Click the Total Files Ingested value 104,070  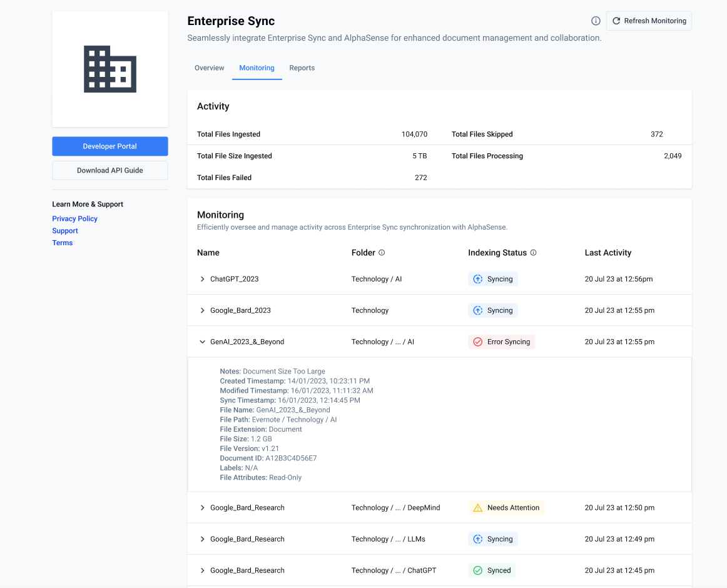[x=414, y=134]
